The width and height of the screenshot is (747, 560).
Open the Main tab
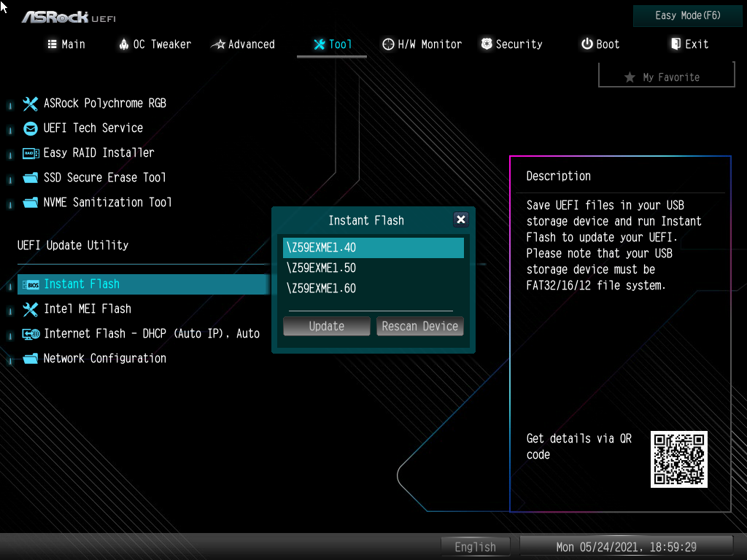pyautogui.click(x=66, y=44)
